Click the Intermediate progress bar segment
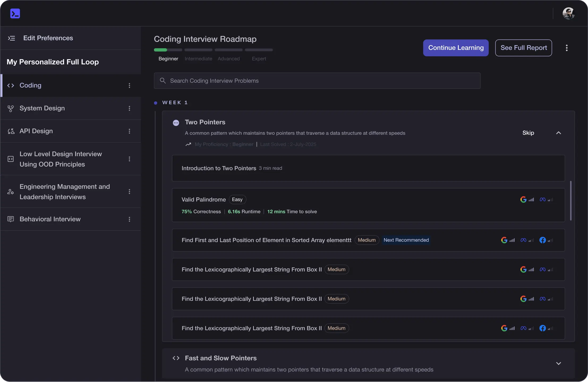This screenshot has width=588, height=382. (198, 50)
